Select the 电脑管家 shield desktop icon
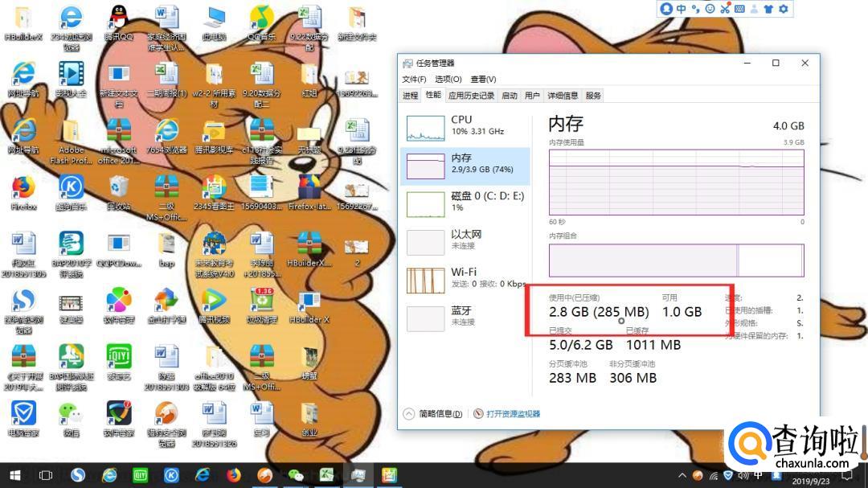This screenshot has width=868, height=488. [x=23, y=420]
